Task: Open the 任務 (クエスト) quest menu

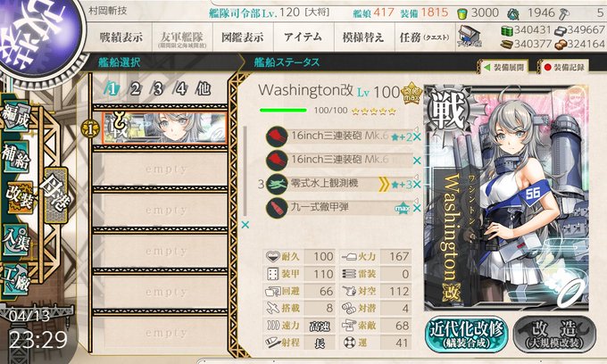Action: click(x=425, y=37)
